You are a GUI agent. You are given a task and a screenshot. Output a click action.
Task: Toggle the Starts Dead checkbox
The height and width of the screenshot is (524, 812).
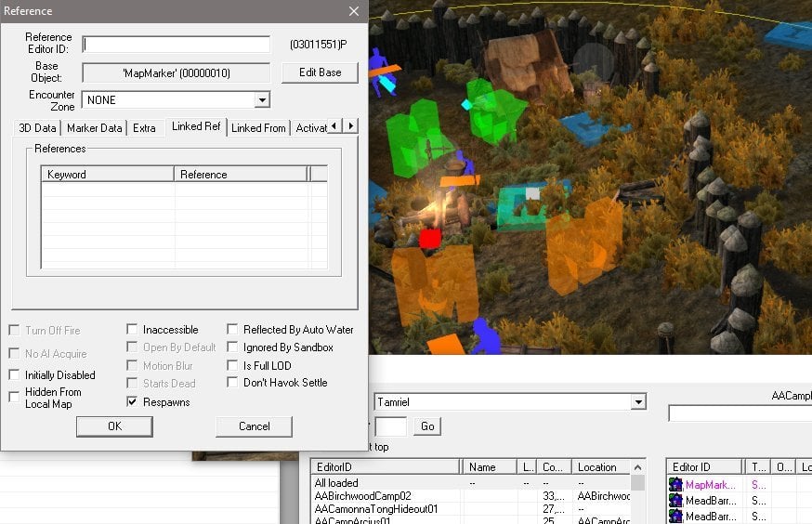(132, 383)
